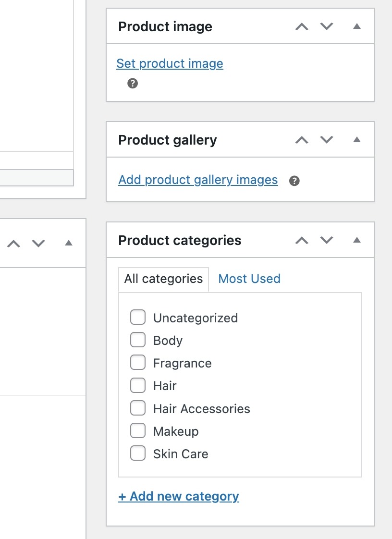Image resolution: width=392 pixels, height=539 pixels.
Task: Move Product image panel down
Action: 327,27
